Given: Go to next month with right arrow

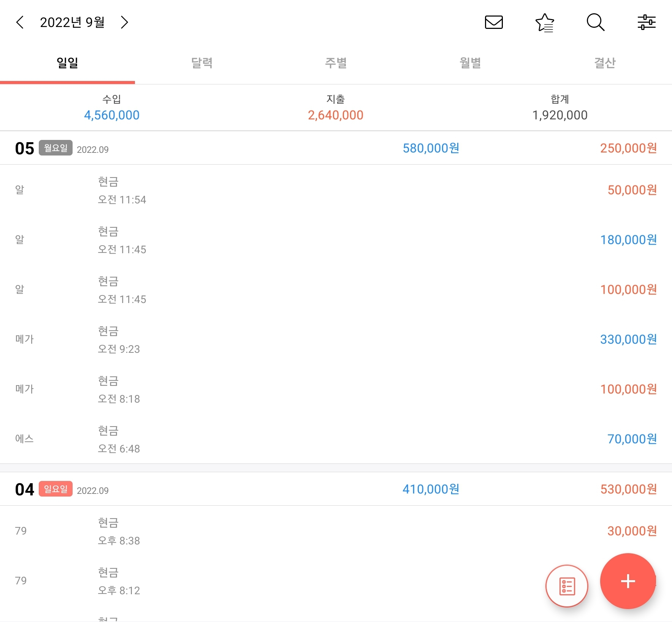Looking at the screenshot, I should point(124,22).
